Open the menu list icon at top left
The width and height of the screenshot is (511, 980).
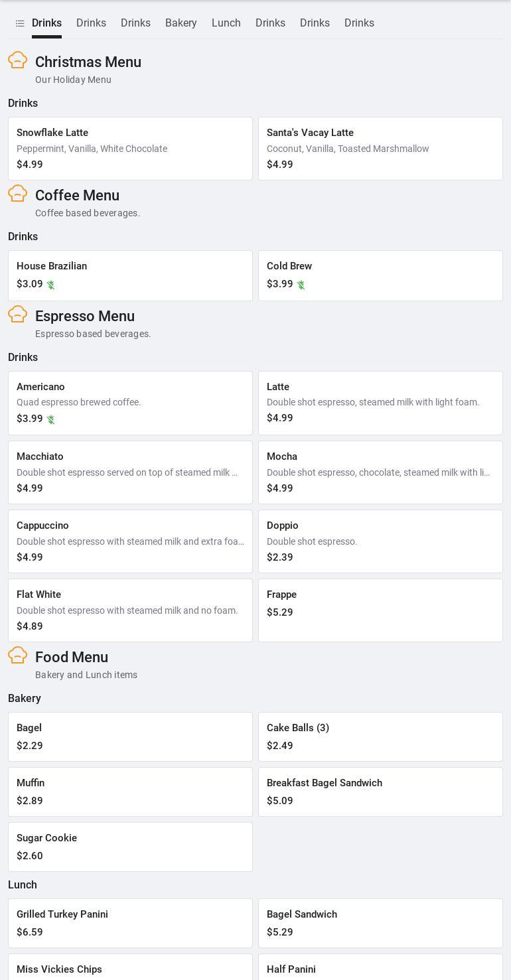tap(20, 23)
